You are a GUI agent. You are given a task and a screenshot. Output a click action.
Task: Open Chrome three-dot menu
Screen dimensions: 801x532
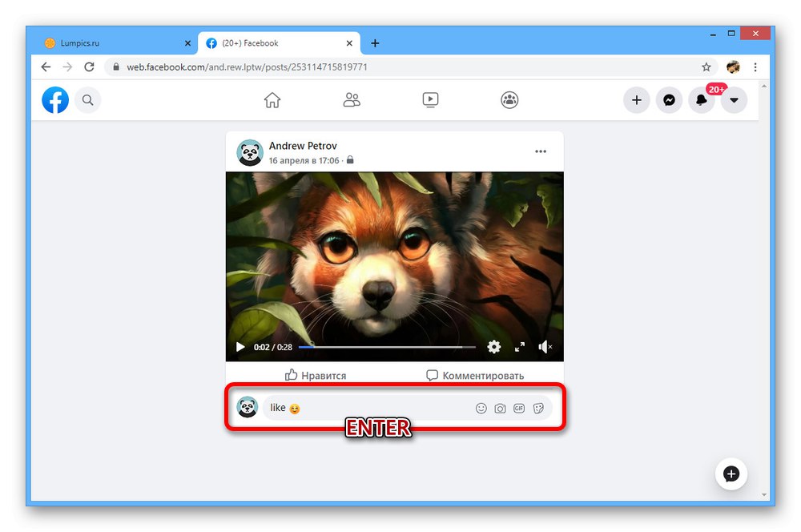click(755, 67)
